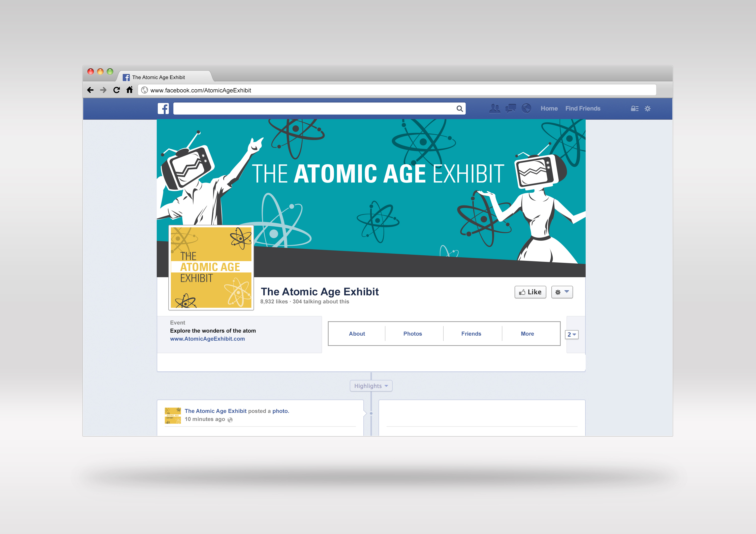Click the gear icon in Facebook header
Image resolution: width=756 pixels, height=534 pixels.
(x=647, y=109)
